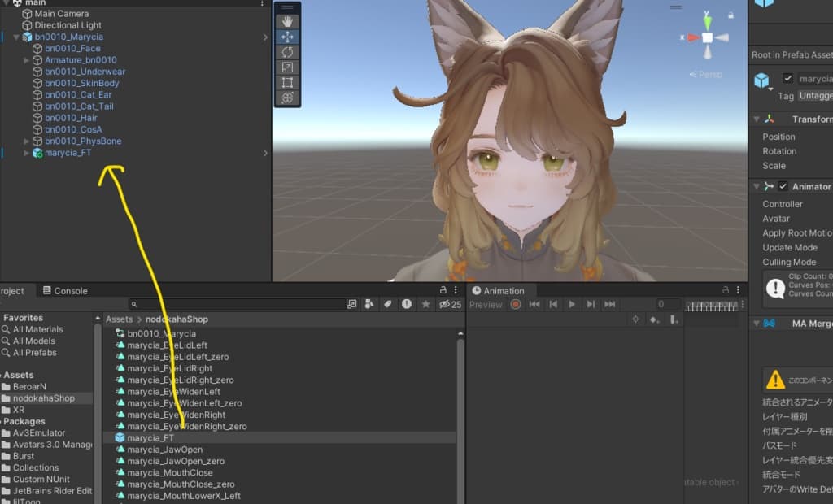
Task: Select the Scale tool in scene toolbar
Action: pyautogui.click(x=287, y=67)
